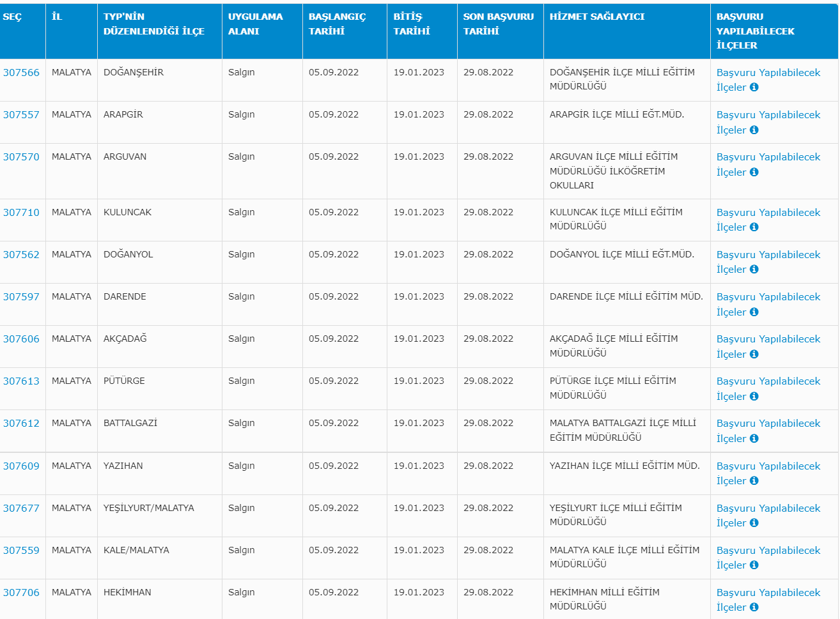Click the info icon in Arapgir row
This screenshot has width=840, height=619.
click(x=754, y=130)
